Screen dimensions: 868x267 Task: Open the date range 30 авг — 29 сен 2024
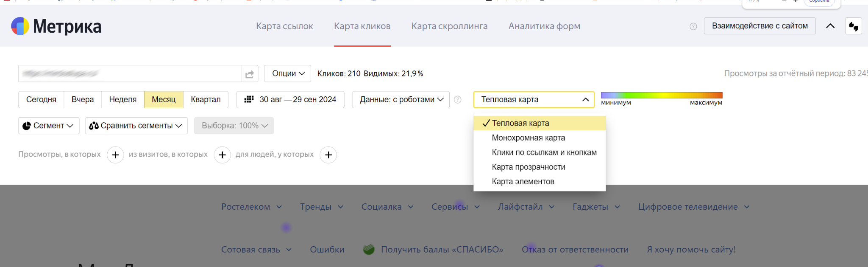(290, 100)
